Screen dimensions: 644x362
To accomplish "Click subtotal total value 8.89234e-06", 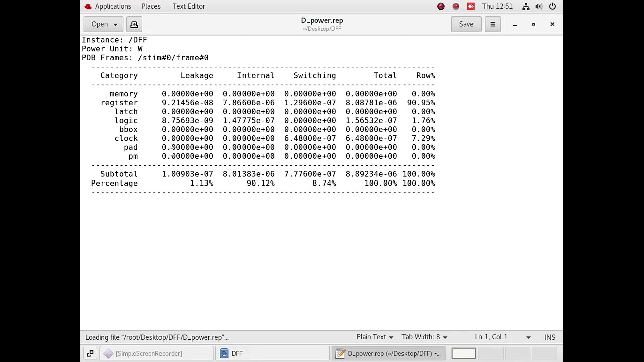I will point(371,174).
